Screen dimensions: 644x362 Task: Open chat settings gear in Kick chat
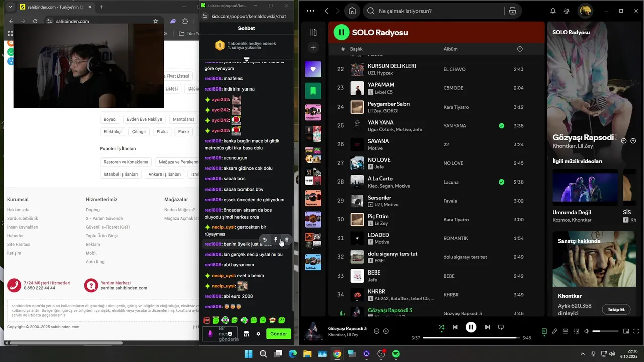258,334
